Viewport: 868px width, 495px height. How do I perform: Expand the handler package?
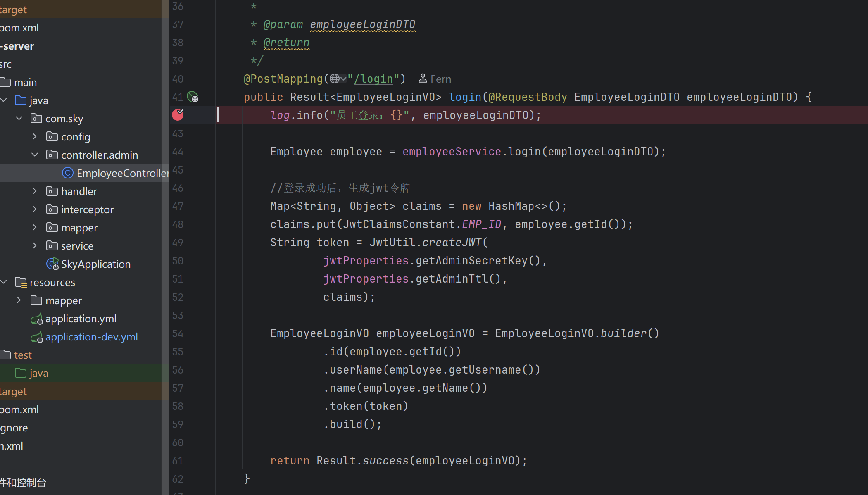(x=35, y=191)
